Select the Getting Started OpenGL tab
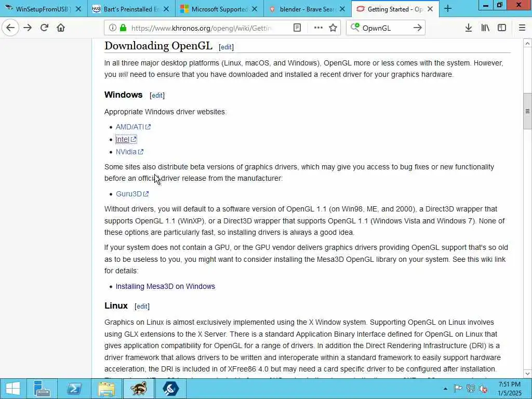The width and height of the screenshot is (532, 399). tap(395, 9)
